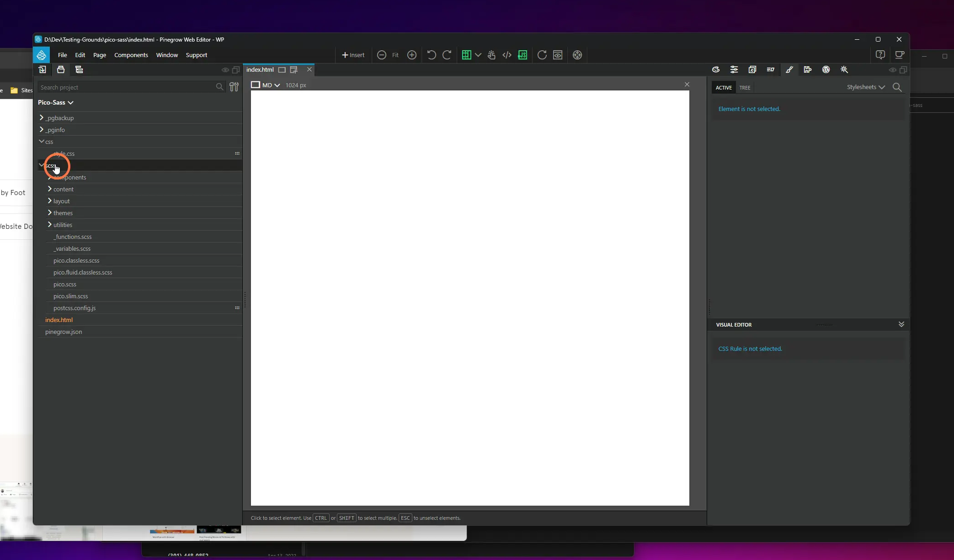The width and height of the screenshot is (954, 560).
Task: Toggle left panel visibility eye icon
Action: click(225, 70)
